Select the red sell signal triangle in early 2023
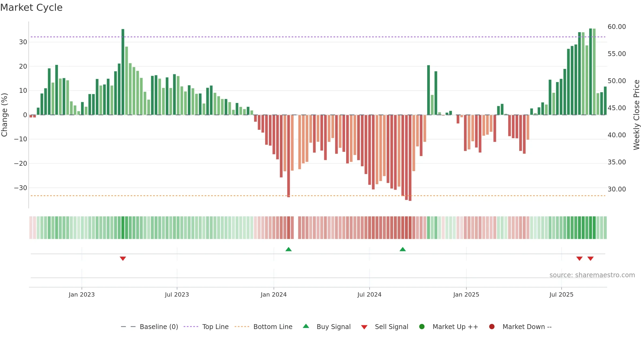 [x=123, y=258]
